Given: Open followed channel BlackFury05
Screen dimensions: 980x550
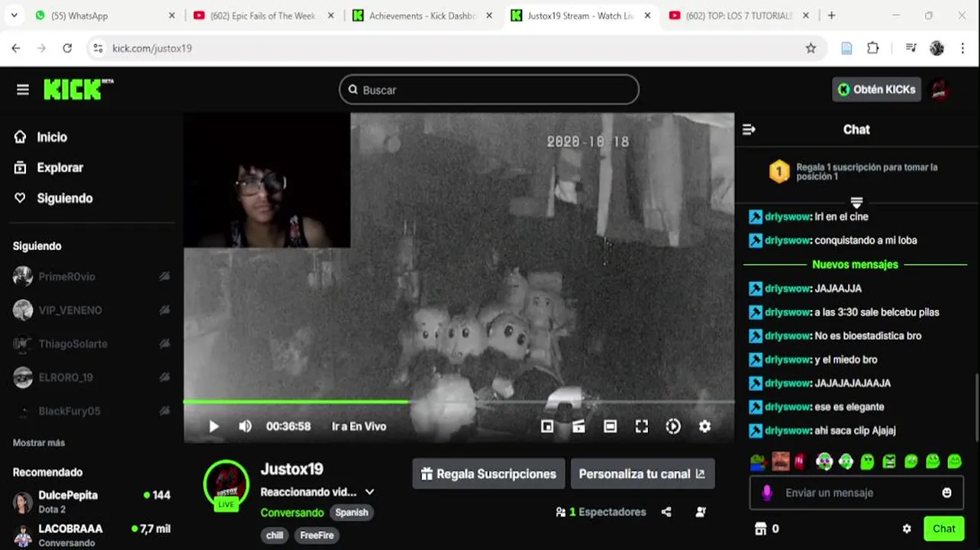Looking at the screenshot, I should coord(92,411).
